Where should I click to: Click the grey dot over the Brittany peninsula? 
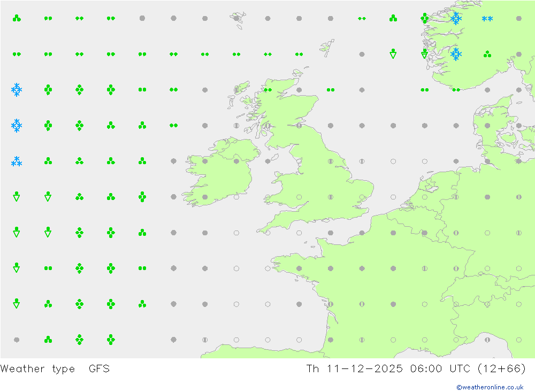(299, 268)
